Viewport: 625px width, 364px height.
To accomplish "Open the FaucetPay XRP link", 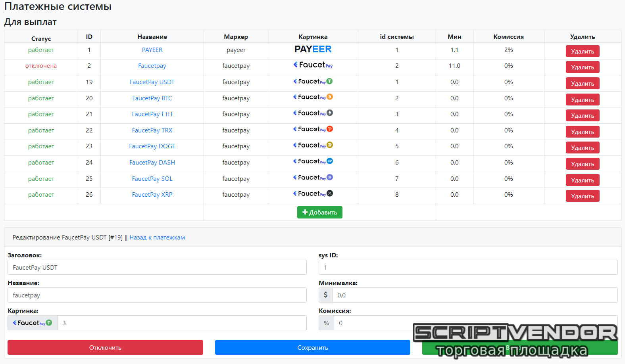I will (152, 195).
